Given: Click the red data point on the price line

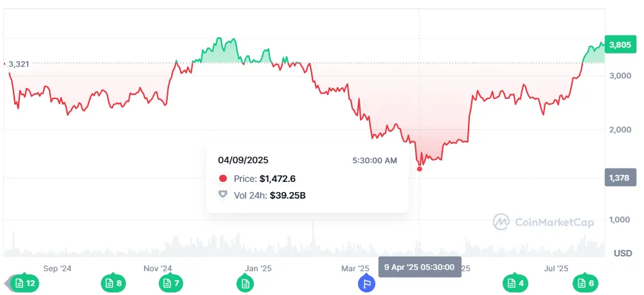Looking at the screenshot, I should [420, 168].
